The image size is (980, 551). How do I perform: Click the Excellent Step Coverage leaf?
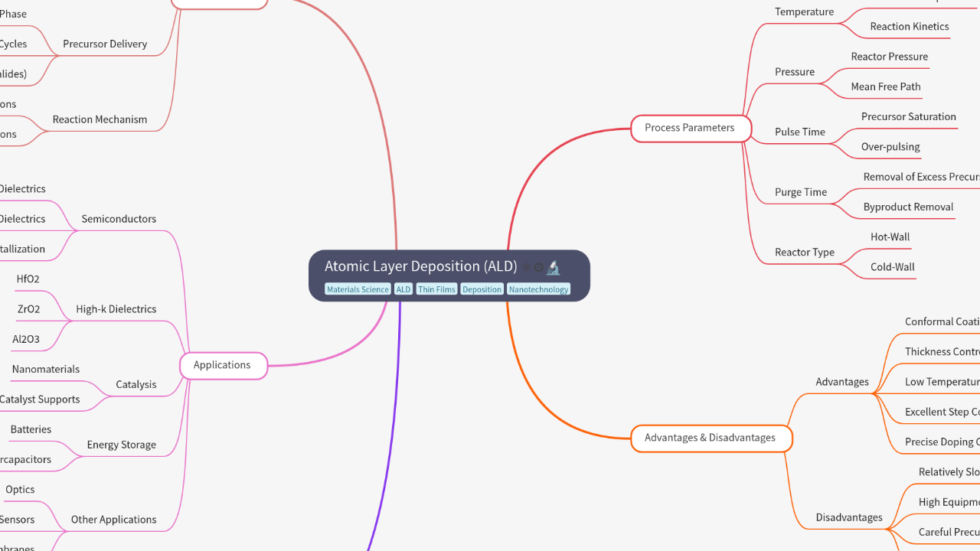coord(942,412)
